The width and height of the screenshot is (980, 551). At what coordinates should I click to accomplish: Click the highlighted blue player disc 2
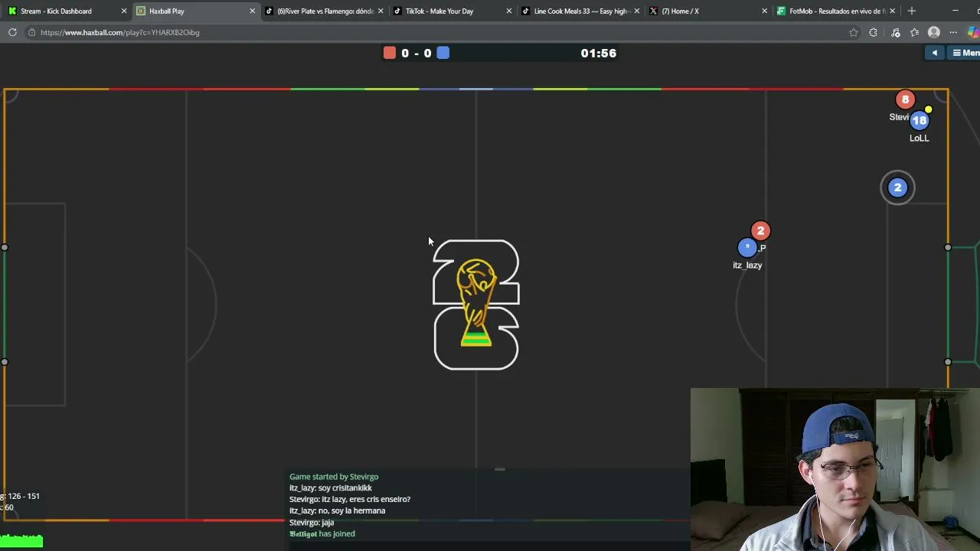[x=897, y=187]
